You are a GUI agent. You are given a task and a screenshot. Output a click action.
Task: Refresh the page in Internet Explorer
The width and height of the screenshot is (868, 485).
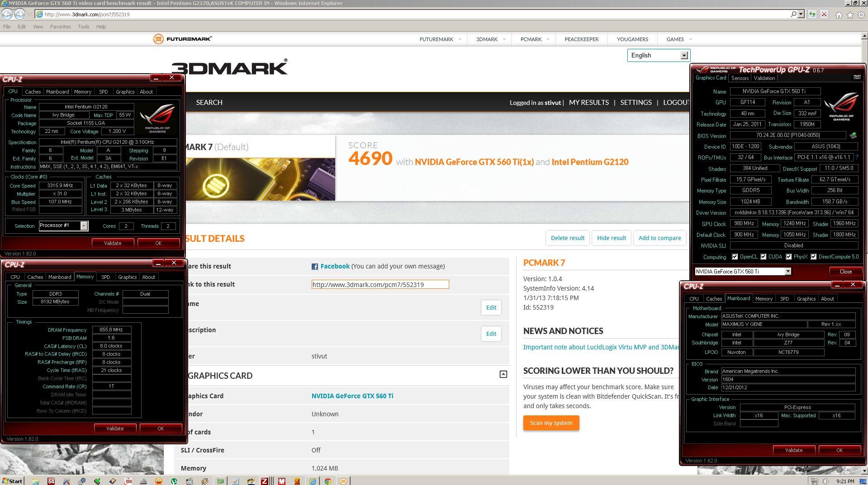point(812,14)
